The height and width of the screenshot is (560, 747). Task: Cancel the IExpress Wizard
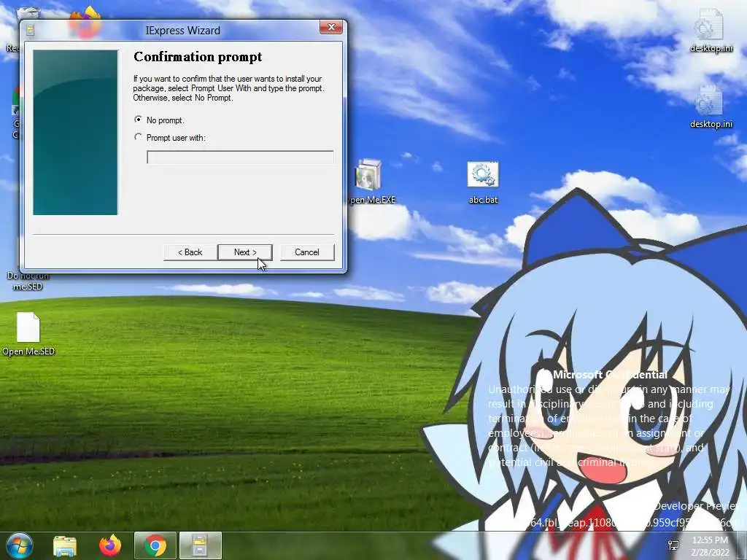(x=307, y=252)
